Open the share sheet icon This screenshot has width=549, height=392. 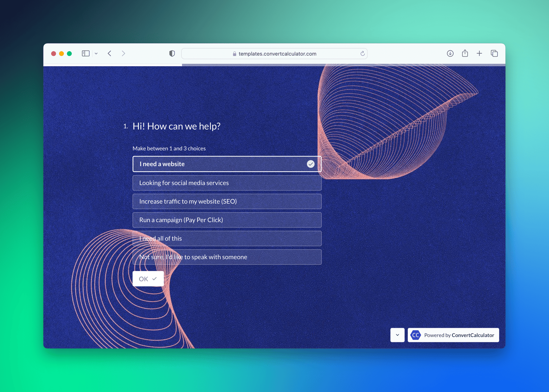[x=465, y=53]
